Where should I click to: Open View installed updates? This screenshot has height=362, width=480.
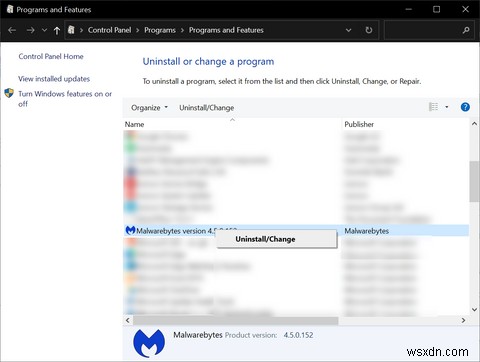tap(54, 79)
